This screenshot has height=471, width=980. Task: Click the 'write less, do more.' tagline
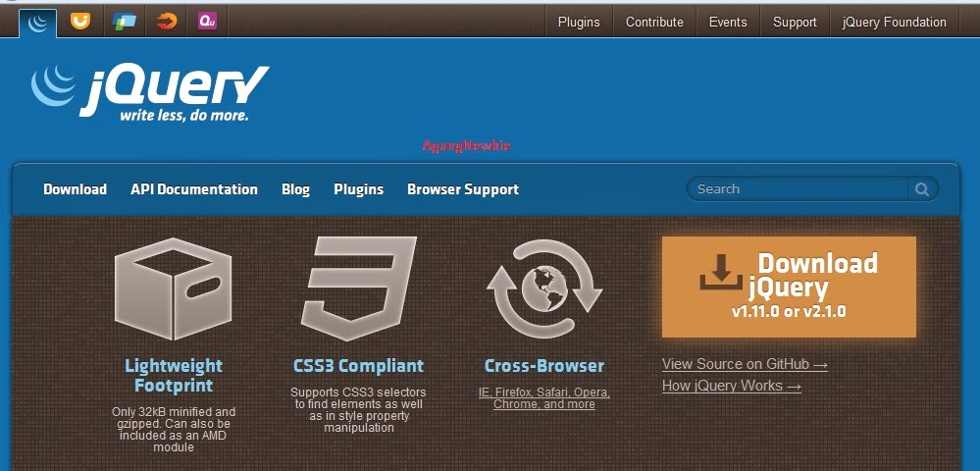pos(183,115)
